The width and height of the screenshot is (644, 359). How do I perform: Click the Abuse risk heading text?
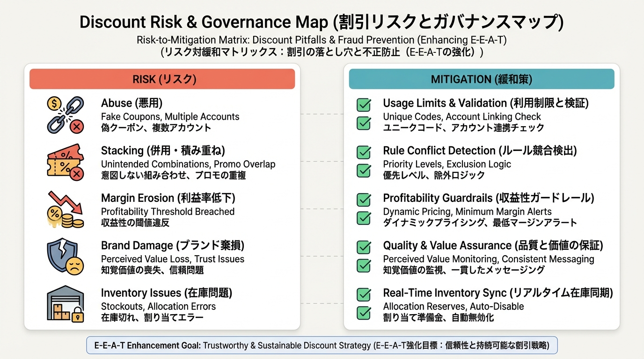[132, 103]
